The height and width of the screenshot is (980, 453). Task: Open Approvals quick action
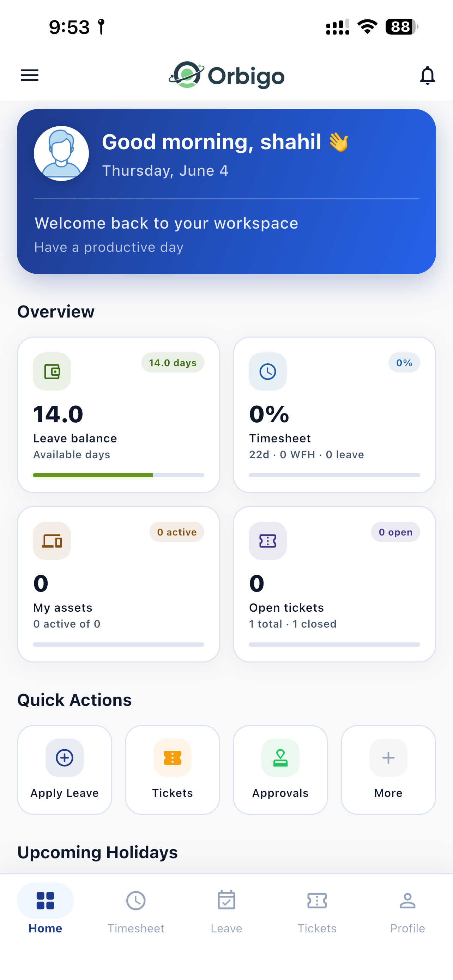pos(280,770)
